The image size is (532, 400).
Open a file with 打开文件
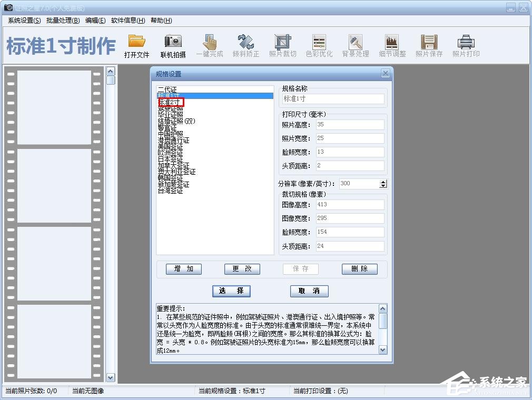point(136,45)
